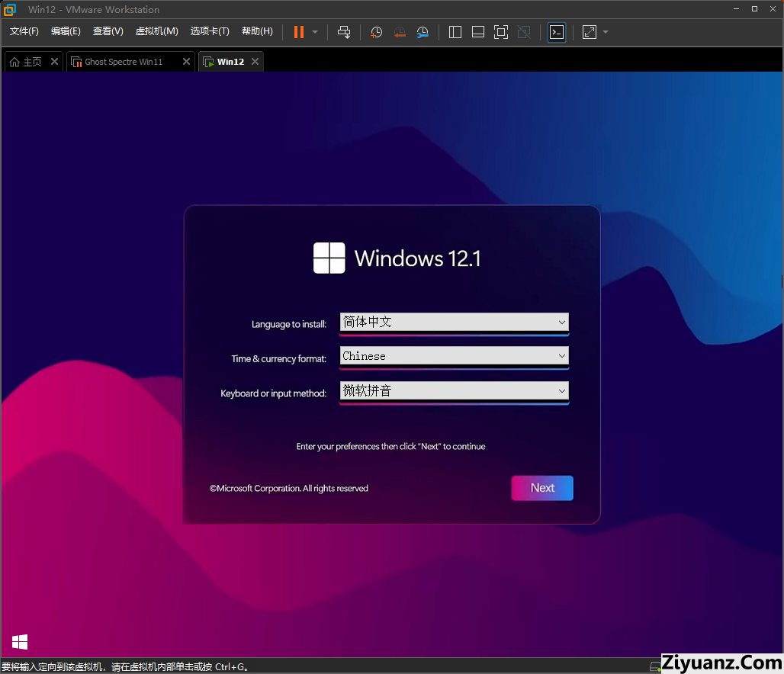The width and height of the screenshot is (784, 674).
Task: Open the 查看(V) menu
Action: point(108,31)
